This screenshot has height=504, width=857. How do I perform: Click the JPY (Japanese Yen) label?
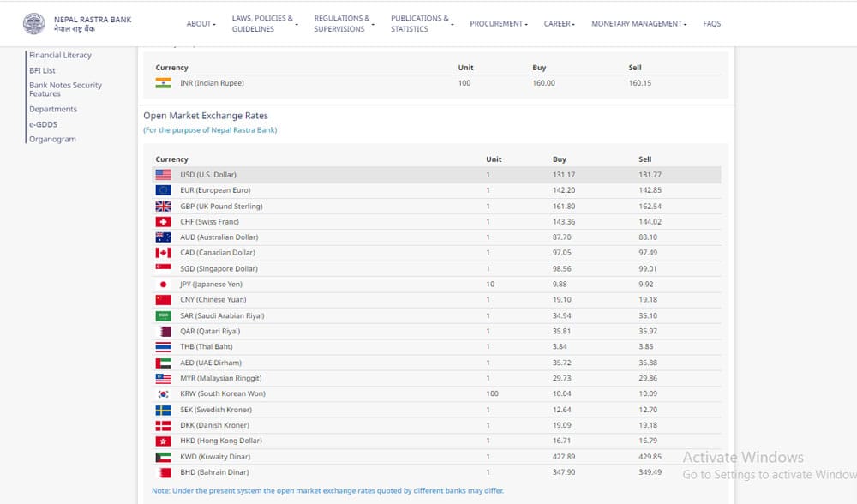(211, 285)
